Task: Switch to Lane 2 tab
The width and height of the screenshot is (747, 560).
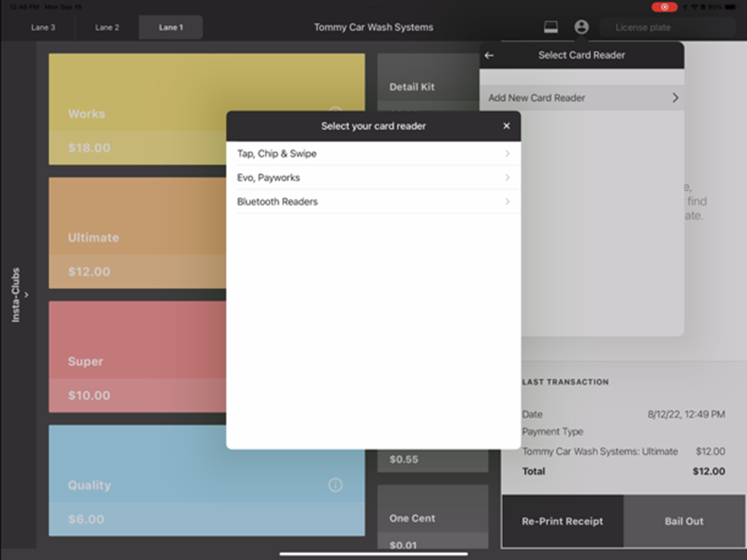Action: point(107,28)
